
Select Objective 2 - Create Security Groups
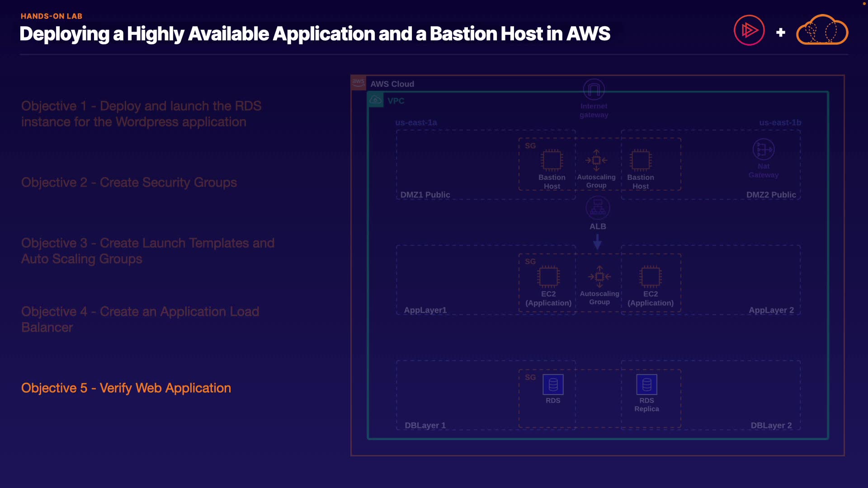pyautogui.click(x=129, y=183)
